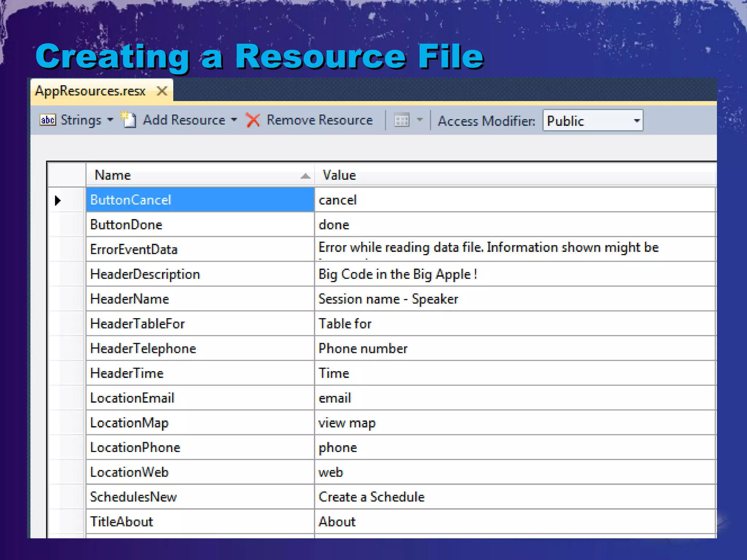Close the AppResources.resx tab

(162, 91)
